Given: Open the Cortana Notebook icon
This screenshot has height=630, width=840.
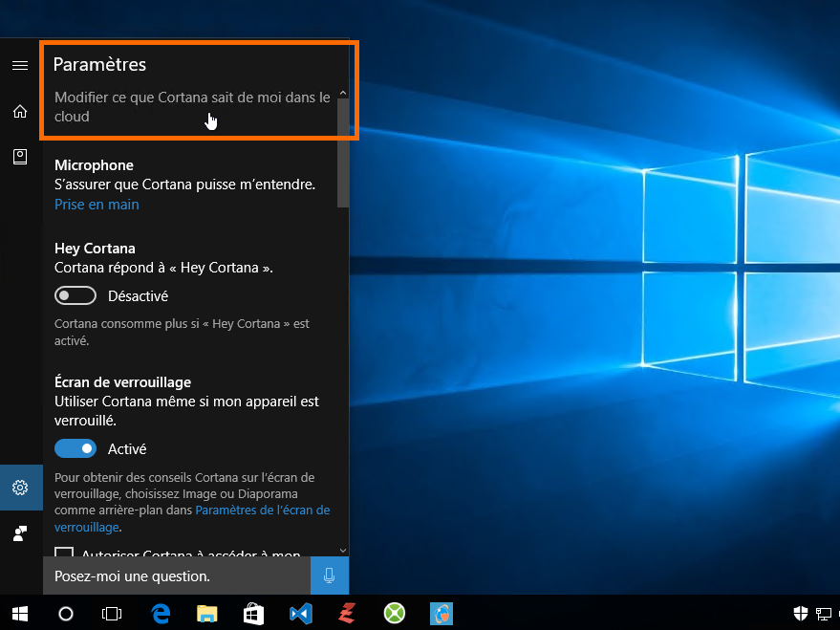Looking at the screenshot, I should tap(20, 156).
